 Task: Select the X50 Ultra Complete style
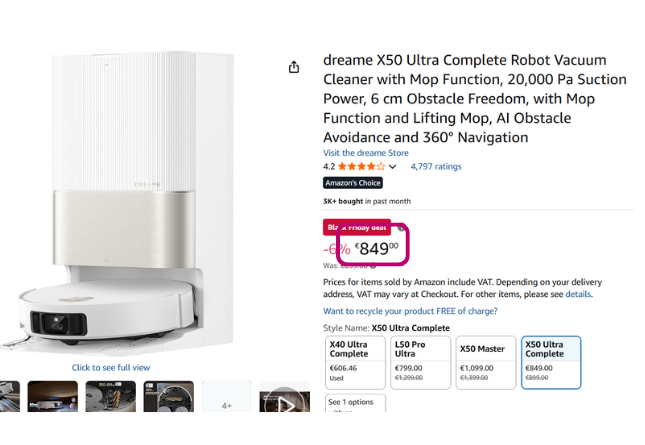point(551,362)
